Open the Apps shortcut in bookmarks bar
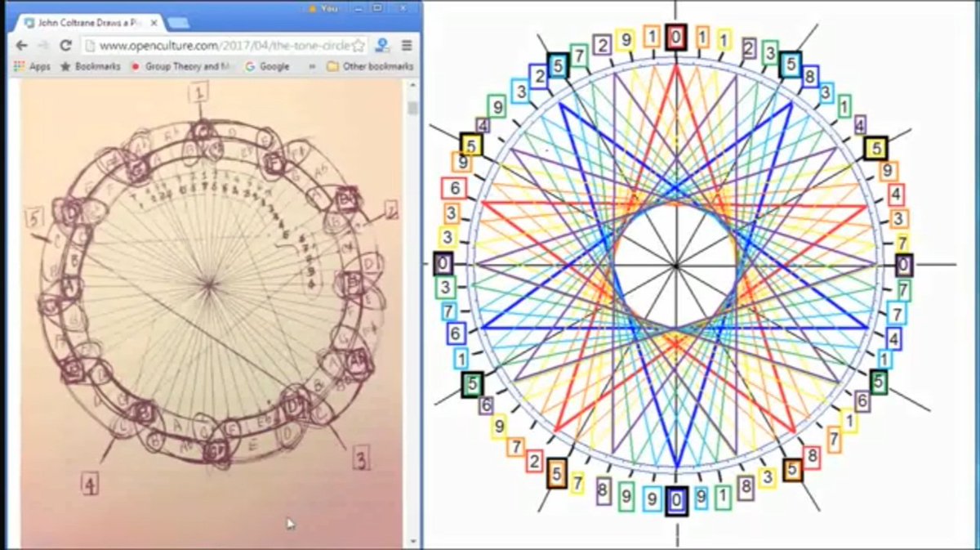This screenshot has height=550, width=980. [33, 66]
